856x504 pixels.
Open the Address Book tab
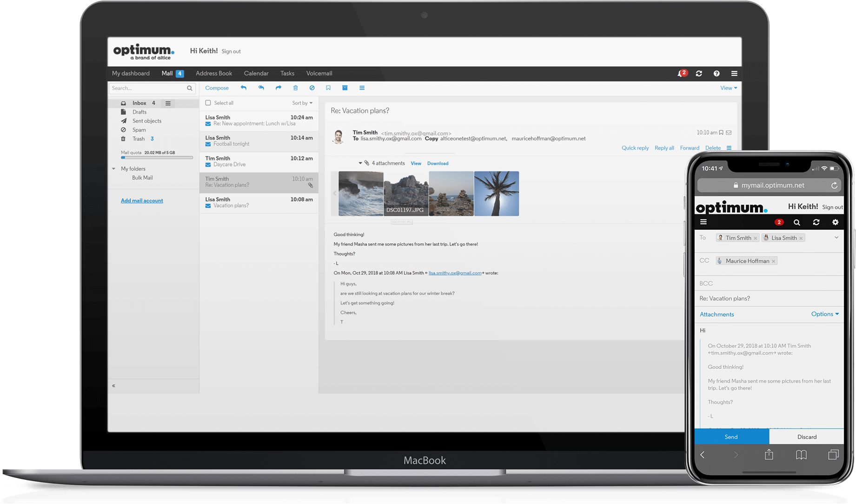(x=213, y=73)
